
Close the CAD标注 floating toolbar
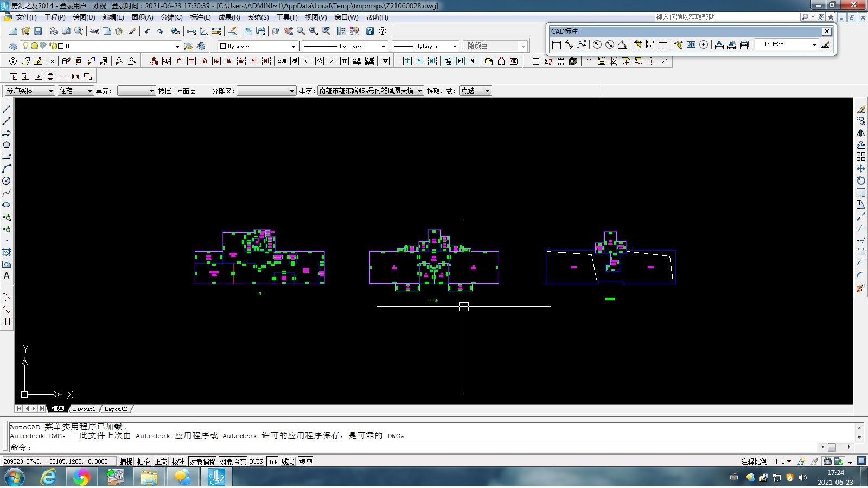pos(827,31)
